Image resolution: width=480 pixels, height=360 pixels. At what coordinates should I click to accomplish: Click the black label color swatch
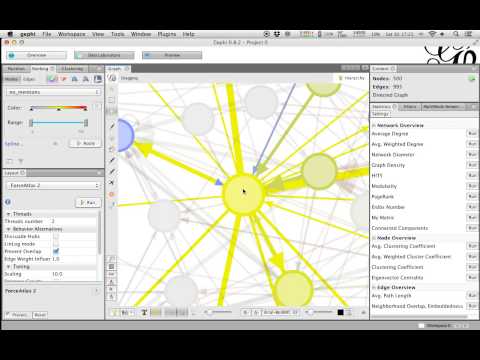340,312
